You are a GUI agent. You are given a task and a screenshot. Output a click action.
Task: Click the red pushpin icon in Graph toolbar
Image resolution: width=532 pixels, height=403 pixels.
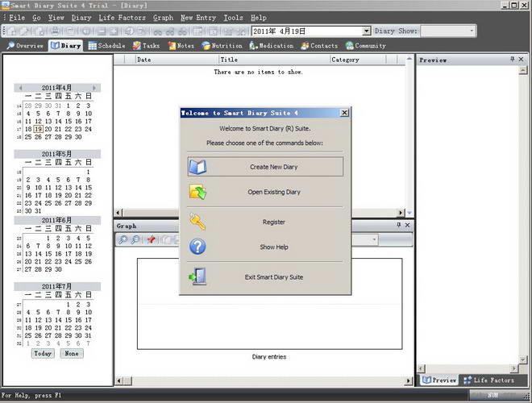pos(151,240)
